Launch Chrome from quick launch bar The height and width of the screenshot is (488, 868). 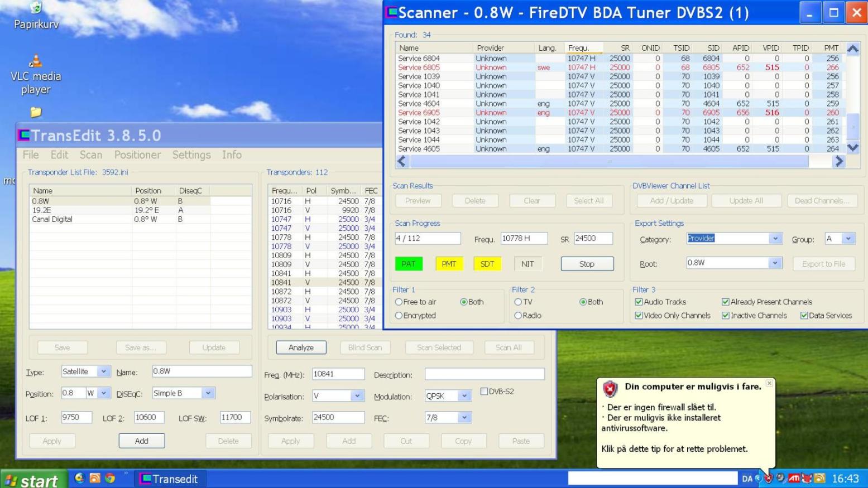(110, 478)
